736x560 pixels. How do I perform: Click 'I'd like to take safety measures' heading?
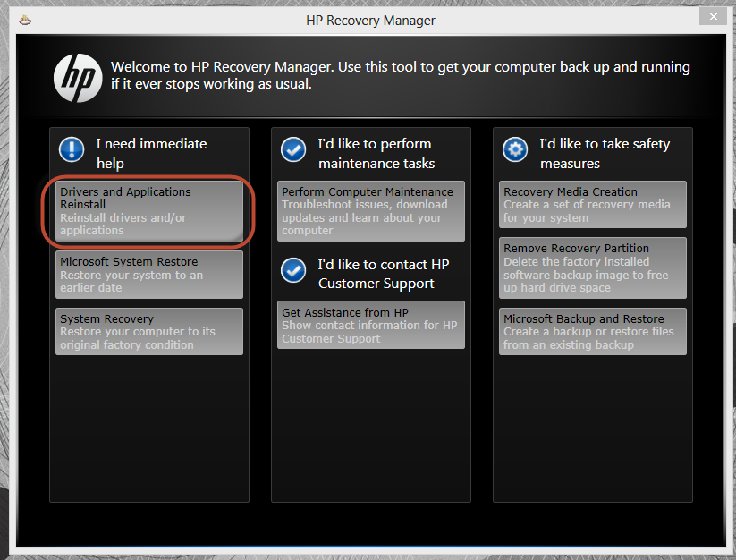[x=605, y=154]
